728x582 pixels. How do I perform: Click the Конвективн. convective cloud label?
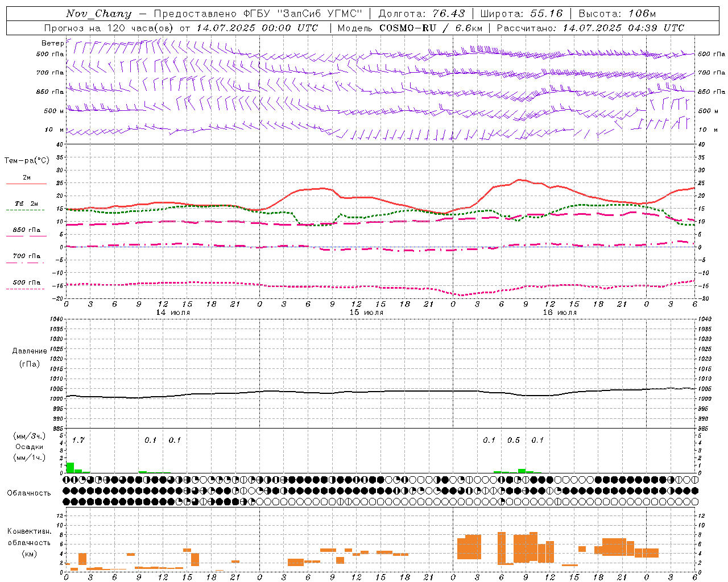click(30, 531)
